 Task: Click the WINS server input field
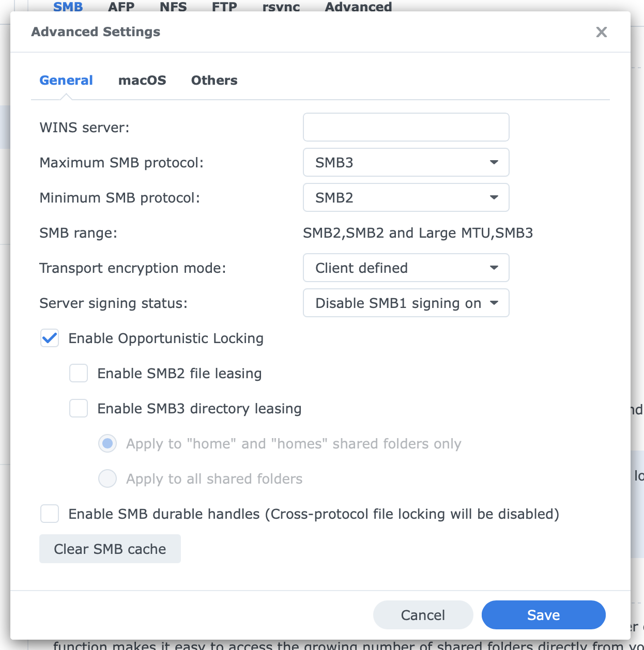406,127
